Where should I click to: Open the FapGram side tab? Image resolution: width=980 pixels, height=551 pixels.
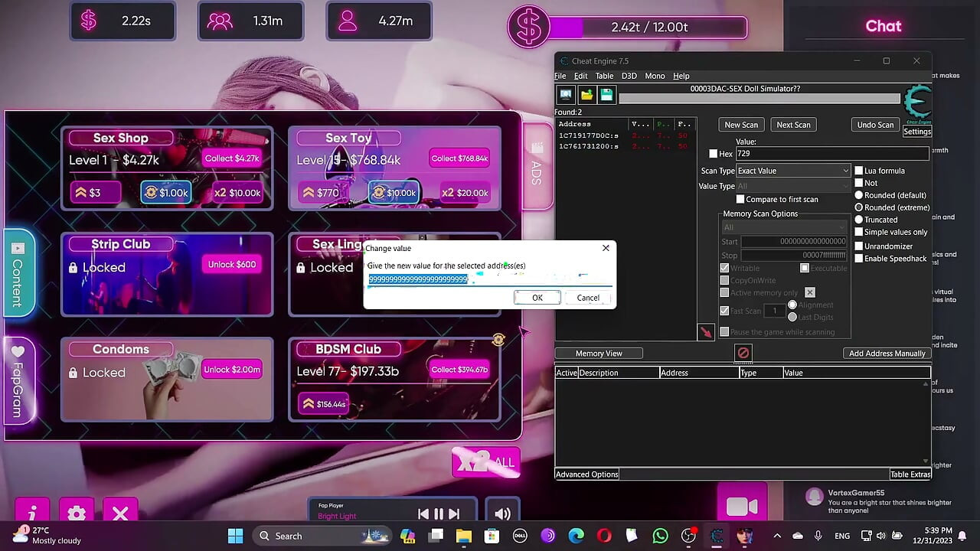18,380
